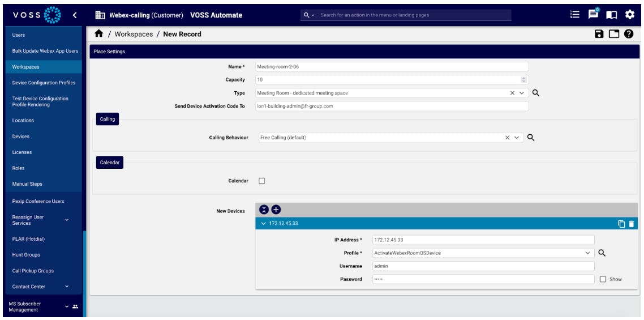Click the Workspaces breadcrumb link
This screenshot has width=644, height=320.
[134, 34]
